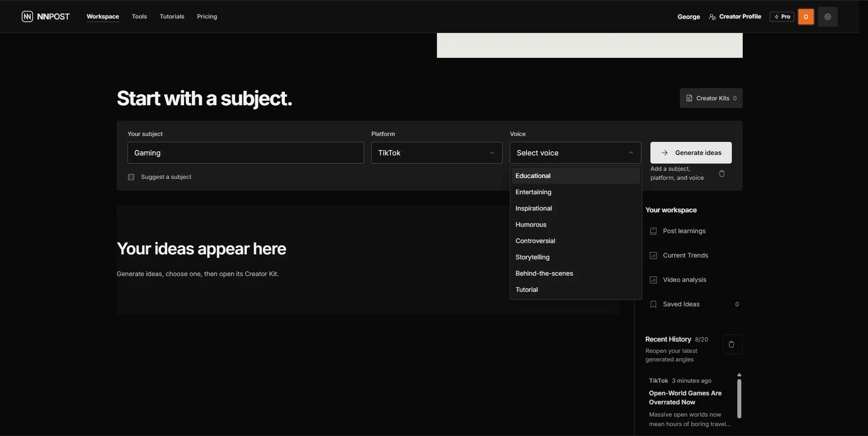This screenshot has width=868, height=436.
Task: Click the Post learnings icon
Action: (x=653, y=231)
